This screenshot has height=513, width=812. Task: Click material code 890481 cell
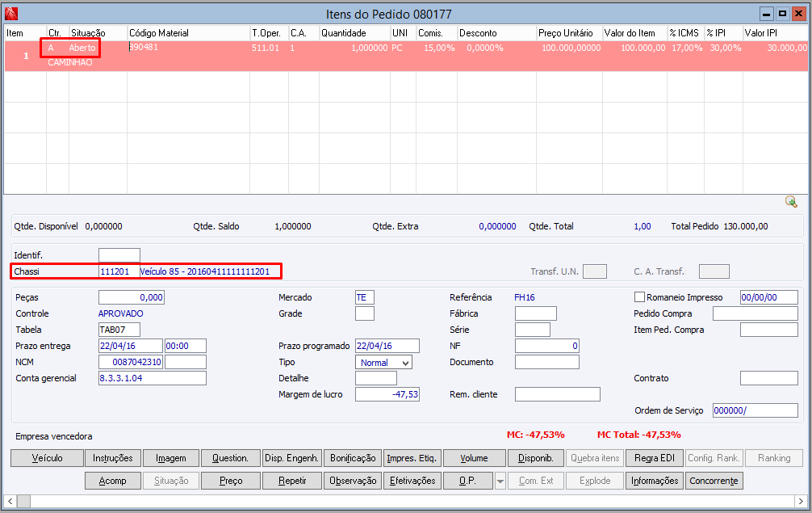click(144, 47)
